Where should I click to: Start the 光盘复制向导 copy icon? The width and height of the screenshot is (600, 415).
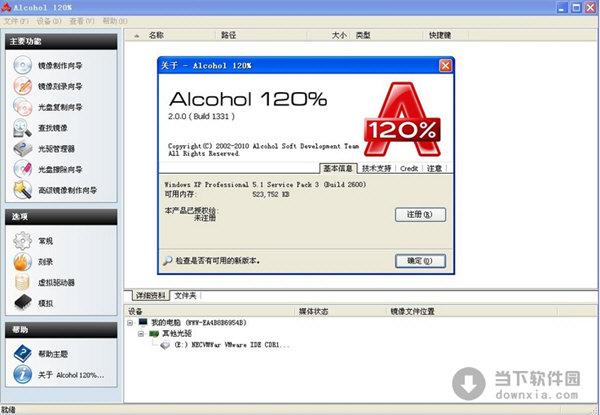pyautogui.click(x=23, y=107)
